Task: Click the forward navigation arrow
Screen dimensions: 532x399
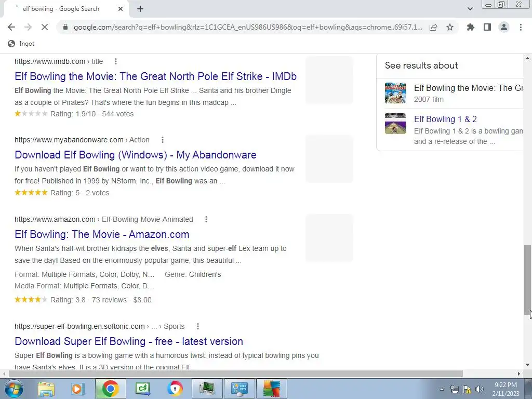Action: click(x=28, y=27)
